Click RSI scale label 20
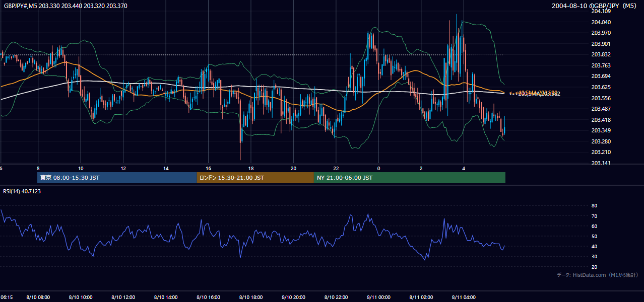Viewport: 644px width, 302px height. pos(594,267)
